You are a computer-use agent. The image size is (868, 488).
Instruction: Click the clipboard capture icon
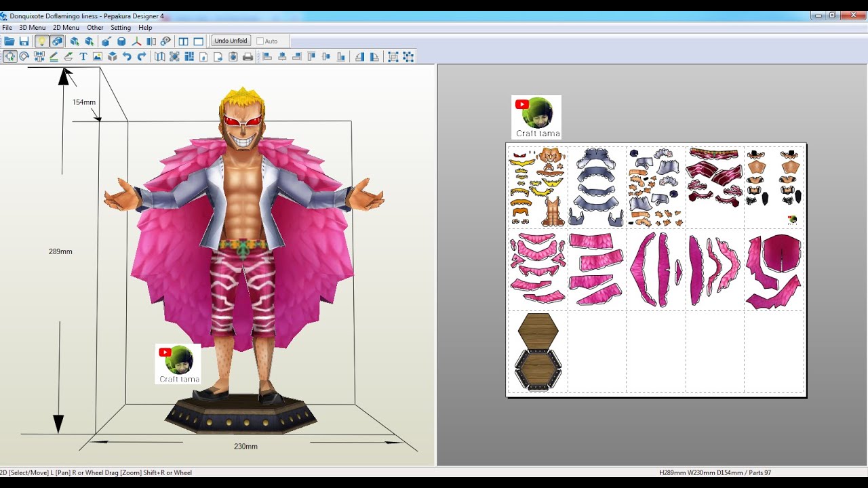pyautogui.click(x=233, y=57)
